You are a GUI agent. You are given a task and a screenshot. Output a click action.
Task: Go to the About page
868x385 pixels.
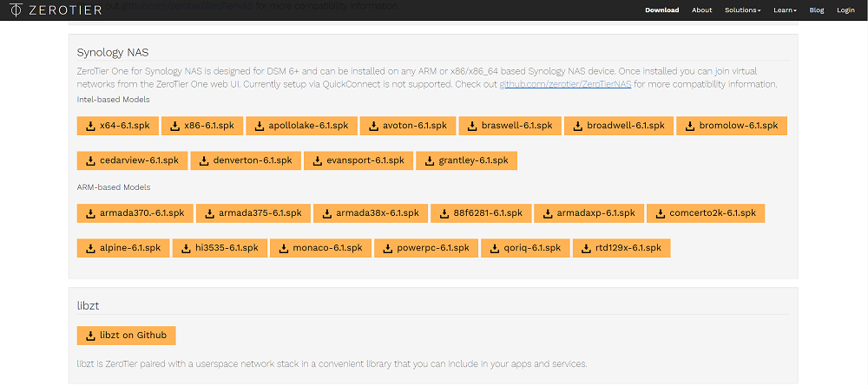click(x=702, y=10)
